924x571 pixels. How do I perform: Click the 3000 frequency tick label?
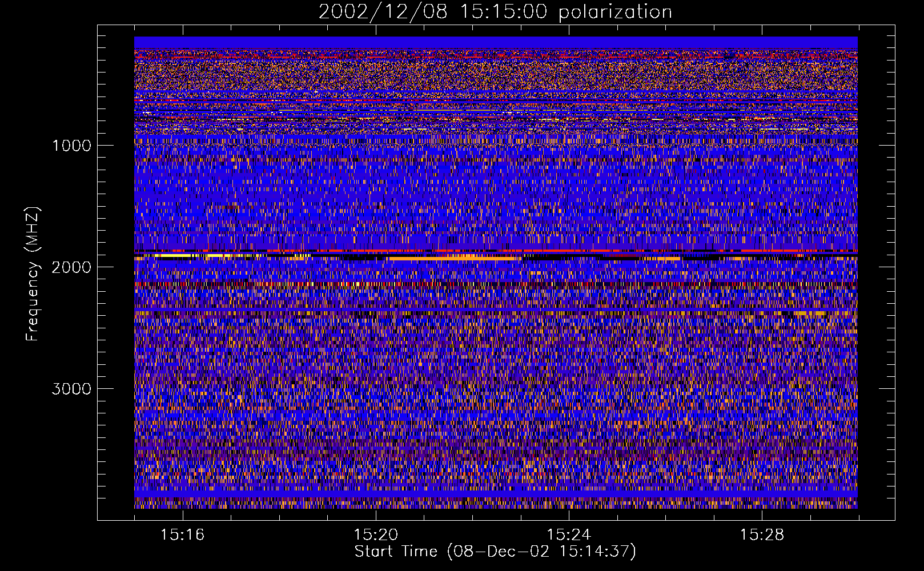71,388
